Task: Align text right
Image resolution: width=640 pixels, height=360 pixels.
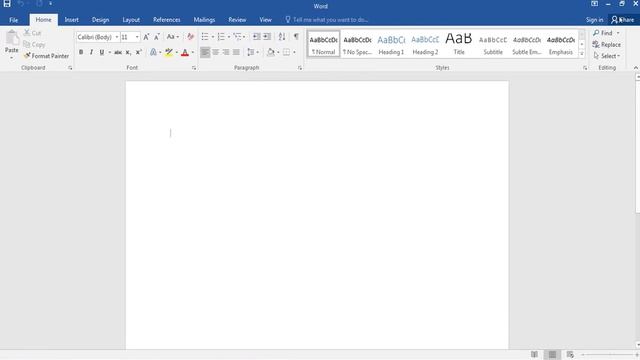Action: tap(226, 52)
